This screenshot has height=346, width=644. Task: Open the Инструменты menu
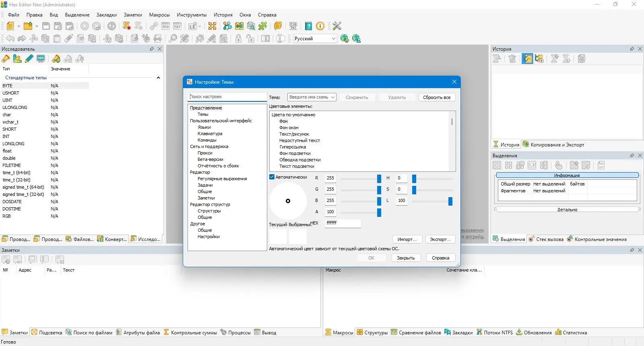[x=192, y=15]
